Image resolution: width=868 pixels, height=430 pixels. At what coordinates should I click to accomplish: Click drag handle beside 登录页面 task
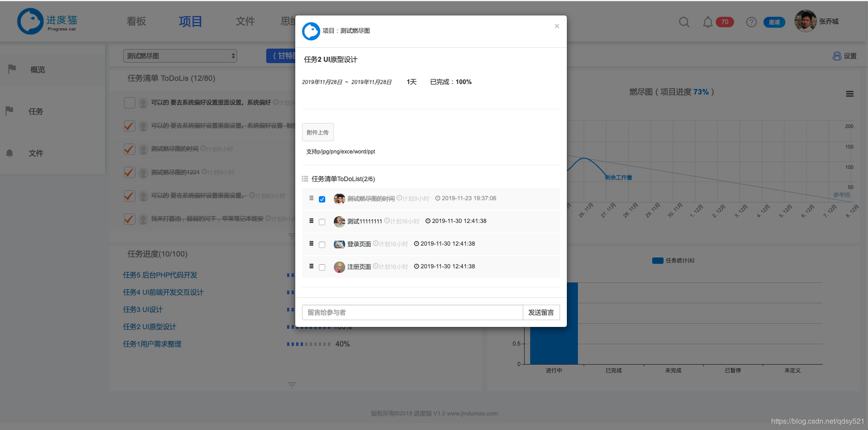311,244
